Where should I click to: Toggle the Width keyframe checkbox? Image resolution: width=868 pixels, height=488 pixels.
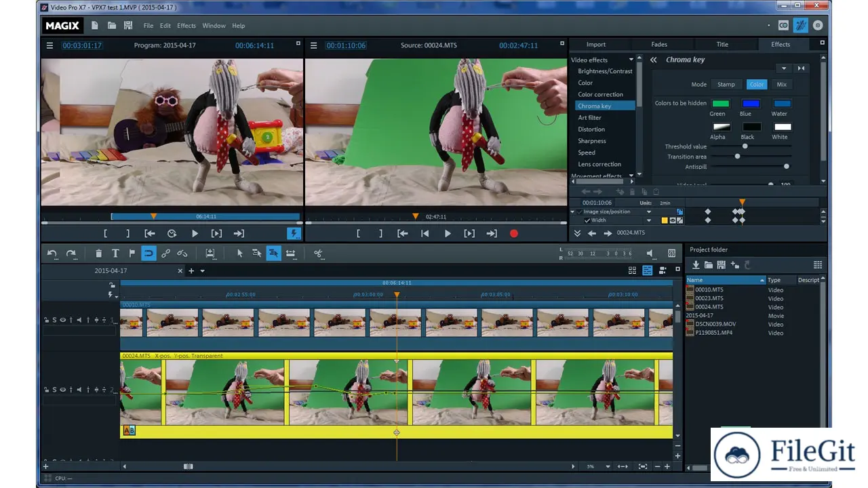pyautogui.click(x=587, y=220)
